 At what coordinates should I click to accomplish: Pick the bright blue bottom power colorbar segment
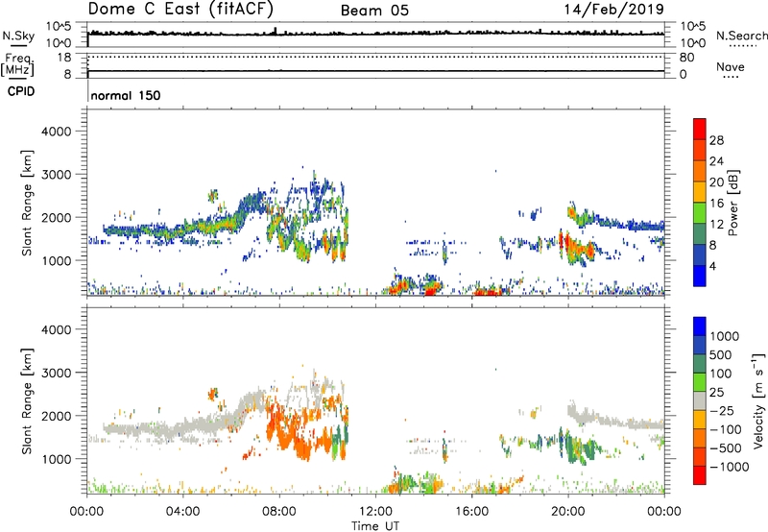pos(700,276)
